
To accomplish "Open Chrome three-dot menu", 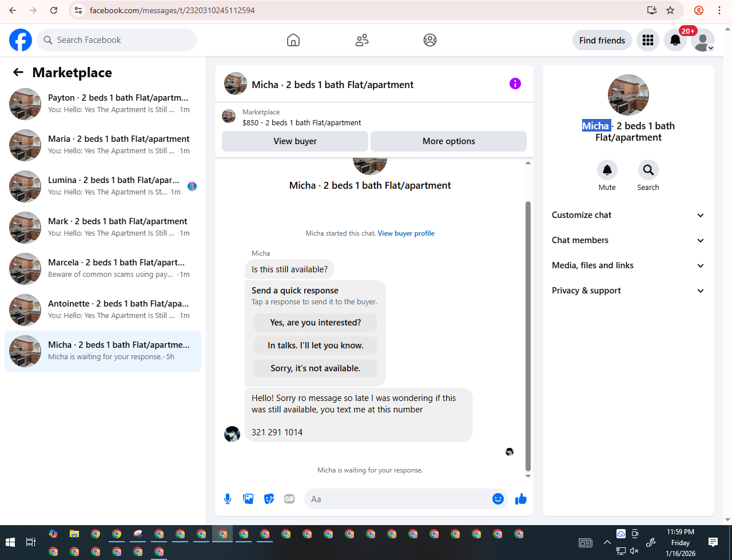I will 719,10.
